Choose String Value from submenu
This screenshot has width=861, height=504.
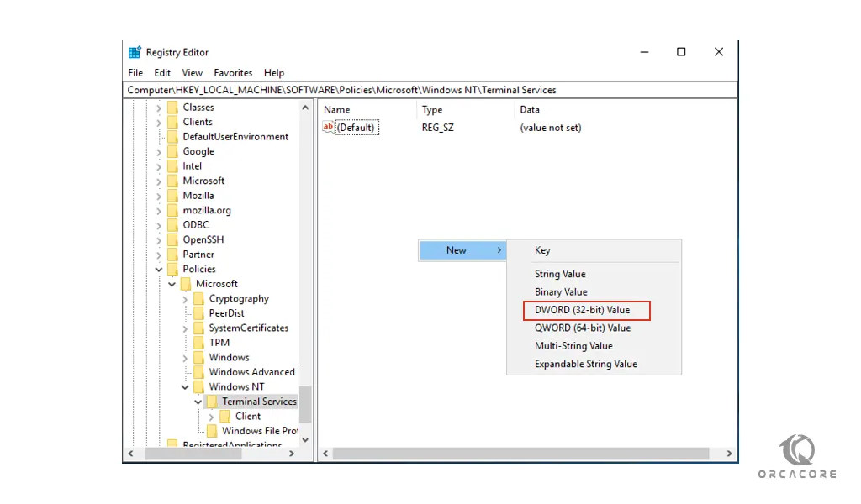coord(594,274)
